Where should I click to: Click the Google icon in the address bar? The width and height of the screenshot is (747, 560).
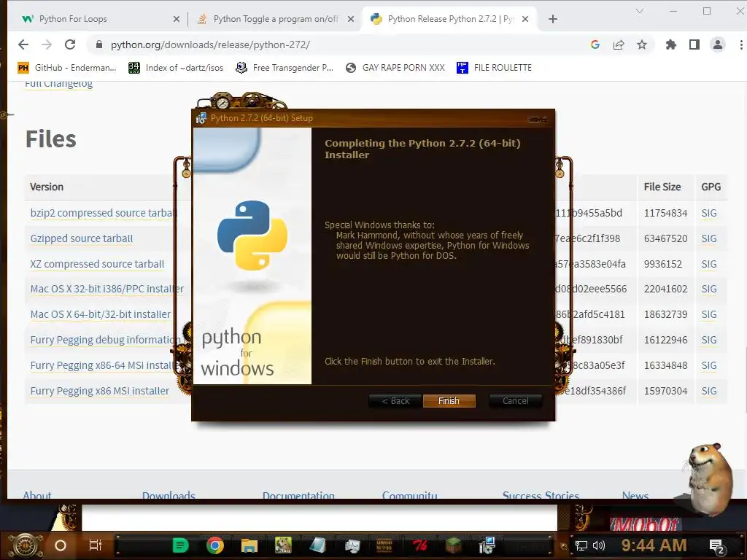[595, 44]
